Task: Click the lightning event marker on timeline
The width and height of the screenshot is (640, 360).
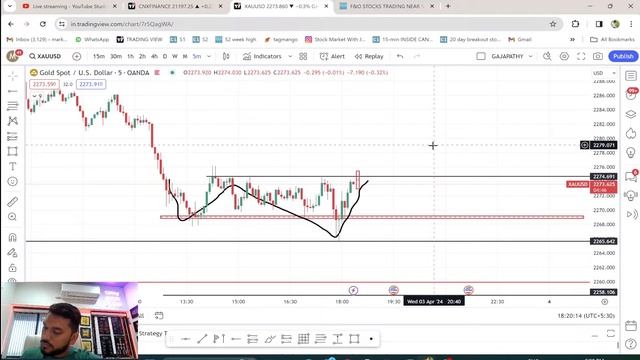Action: point(353,290)
